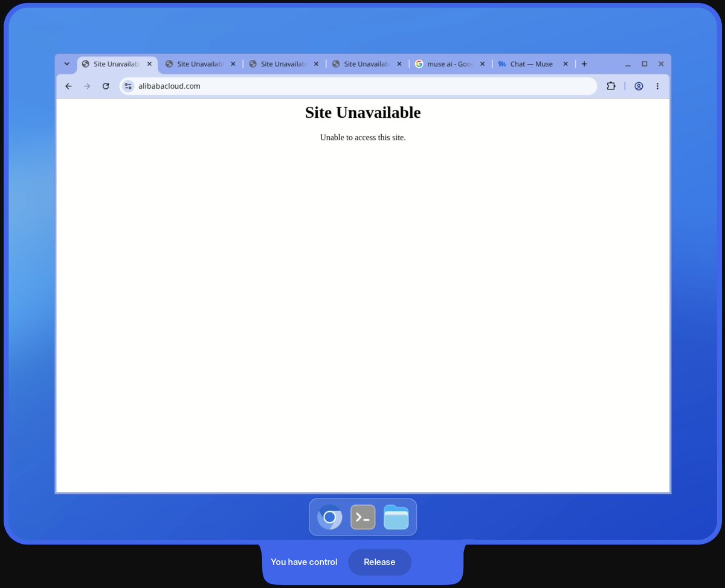725x588 pixels.
Task: Maximize the Chrome window
Action: 645,64
